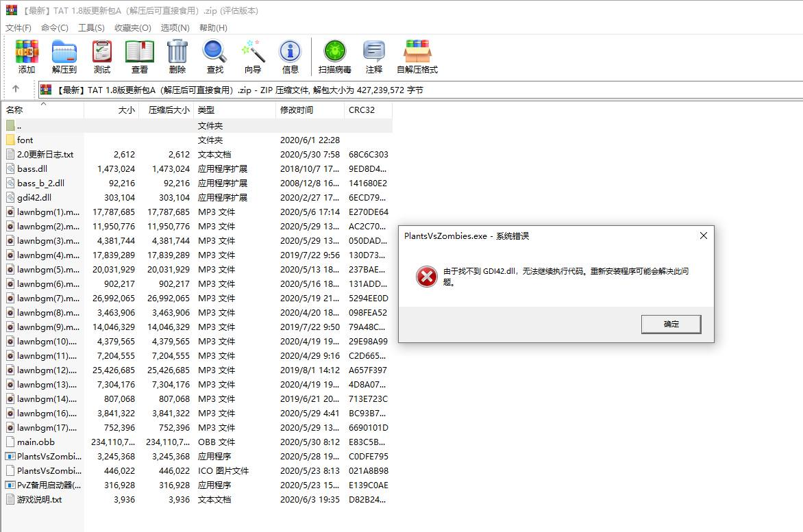Sort by 名称 column header

(43, 110)
